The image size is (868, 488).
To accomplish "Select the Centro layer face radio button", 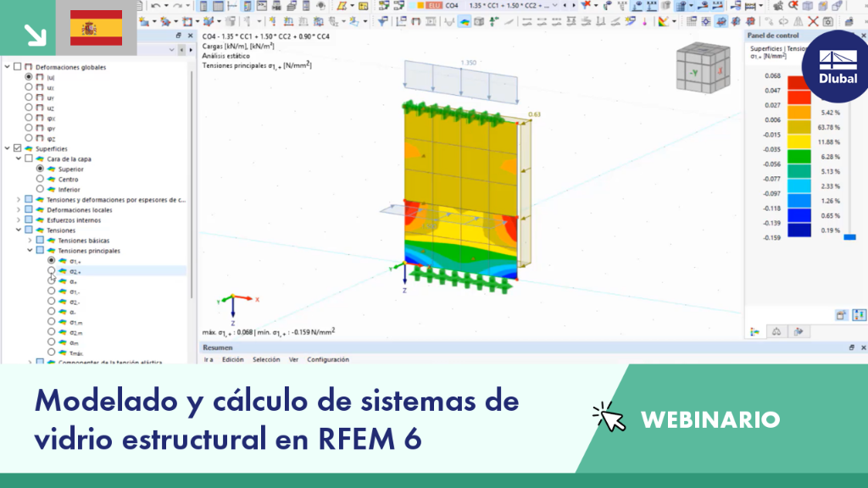I will (x=40, y=179).
